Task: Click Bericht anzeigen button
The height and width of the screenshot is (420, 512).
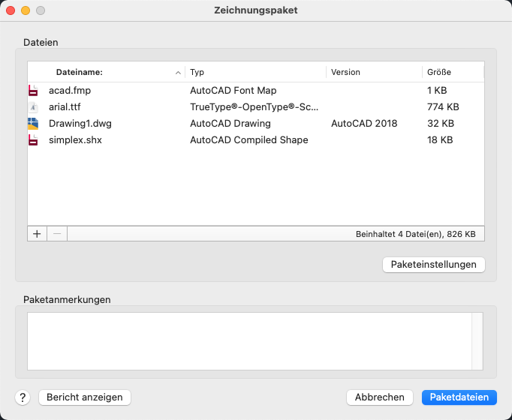Action: coord(85,397)
